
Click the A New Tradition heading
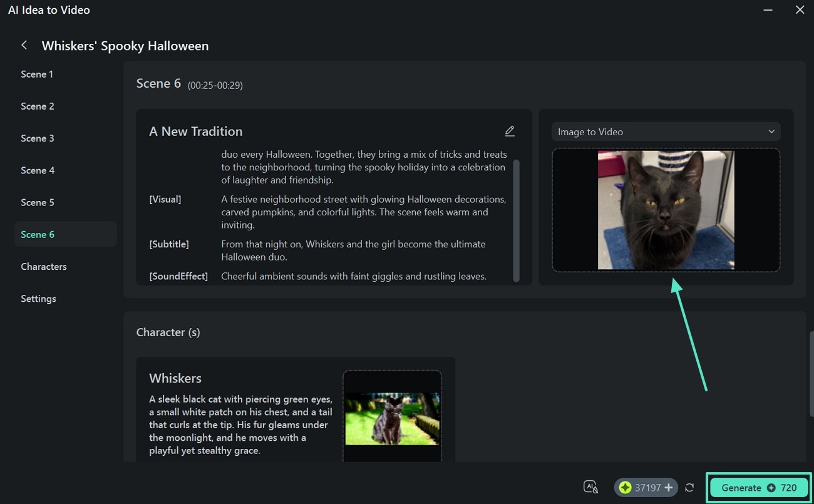coord(196,131)
